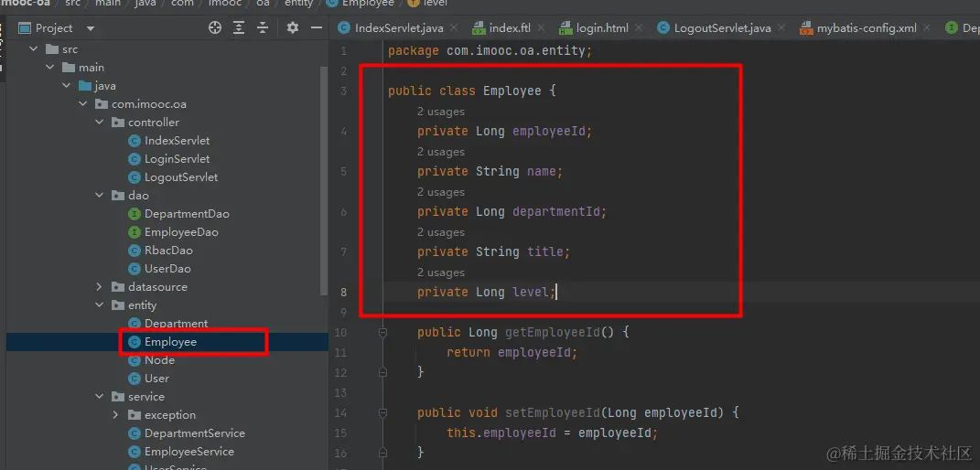Screen dimensions: 980x470
Task: Open User entity class in tree
Action: click(x=156, y=379)
